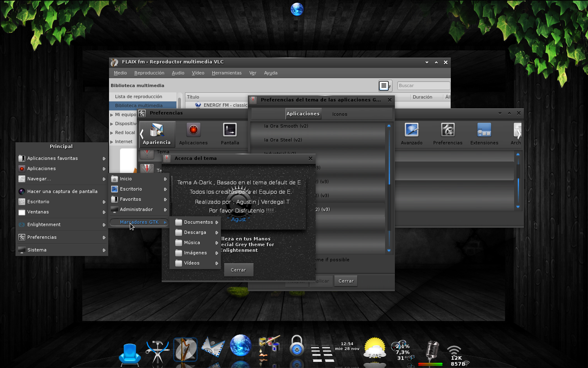The image size is (588, 368).
Task: Select 'la Ora Smooth (v2)' theme row
Action: (x=318, y=126)
